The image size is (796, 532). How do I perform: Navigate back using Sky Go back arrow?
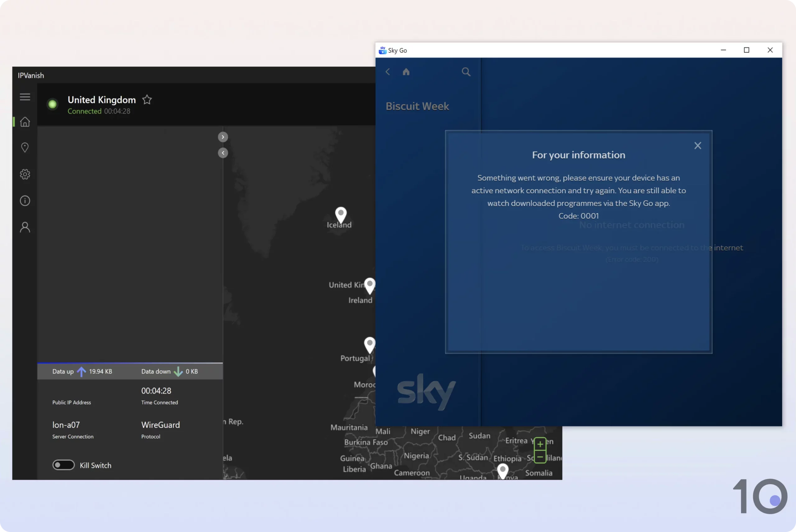click(387, 72)
